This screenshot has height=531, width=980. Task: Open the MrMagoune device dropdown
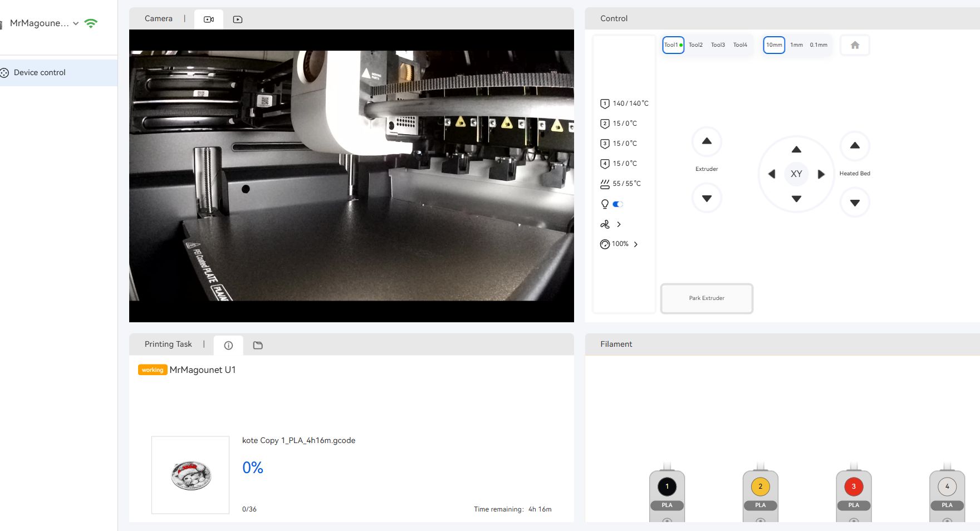click(76, 23)
